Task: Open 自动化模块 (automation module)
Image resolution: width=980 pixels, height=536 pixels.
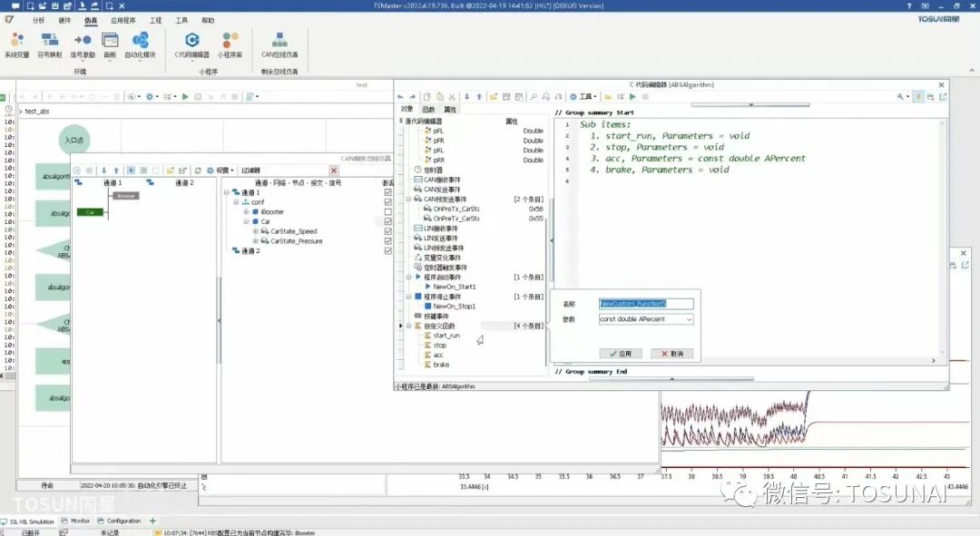Action: tap(140, 45)
